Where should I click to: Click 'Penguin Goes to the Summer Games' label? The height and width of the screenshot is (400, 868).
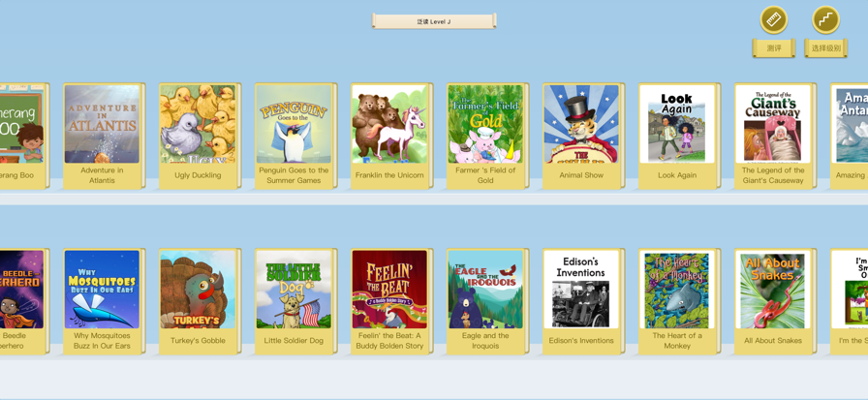pos(294,175)
